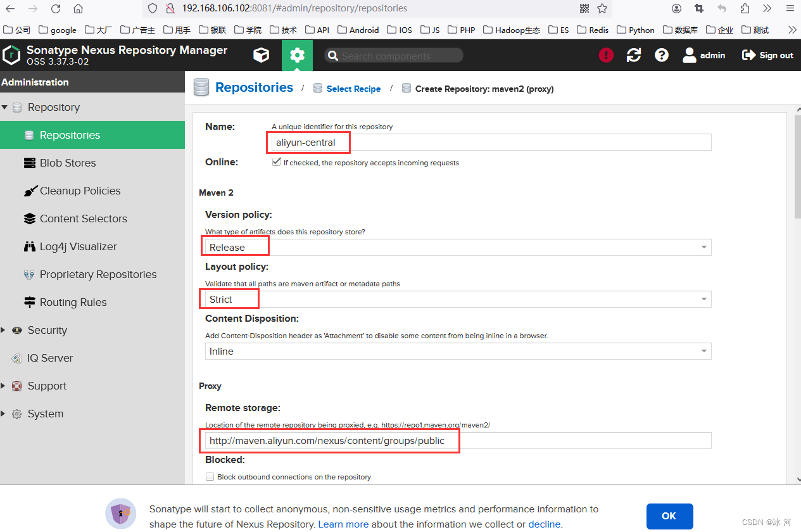Click the Search components box
Image resolution: width=801 pixels, height=532 pixels.
[394, 56]
